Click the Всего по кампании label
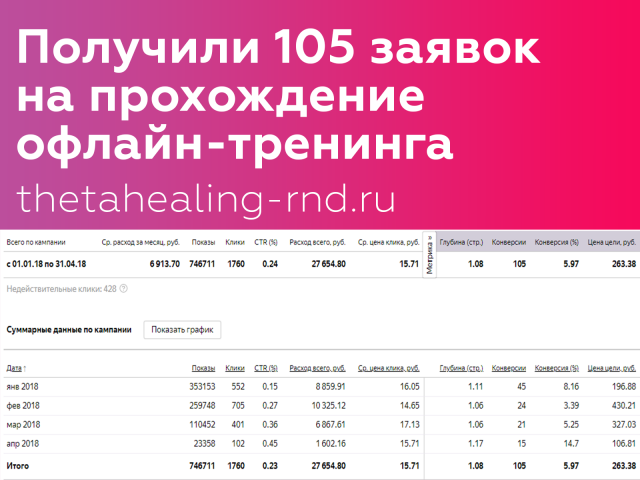This screenshot has height=480, width=640. tap(36, 242)
